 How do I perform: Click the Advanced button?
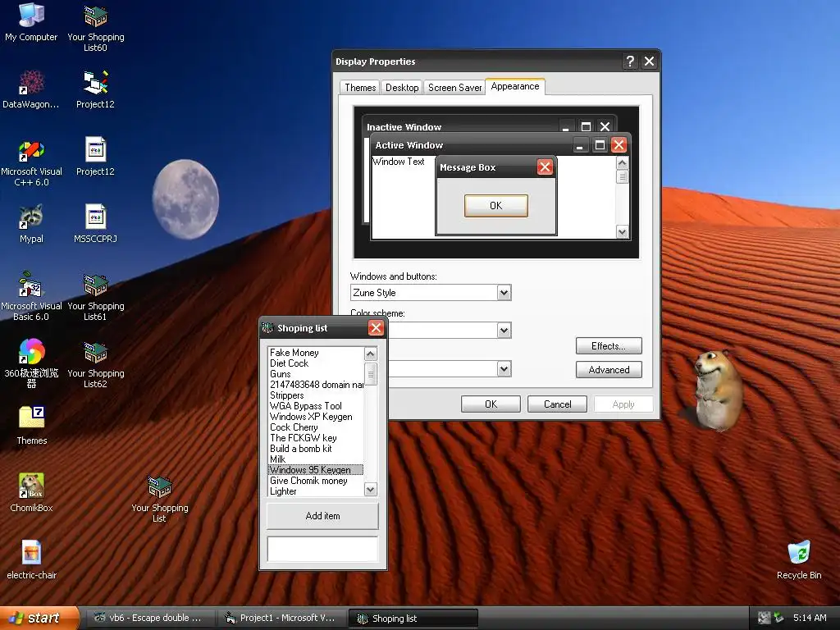pos(609,370)
